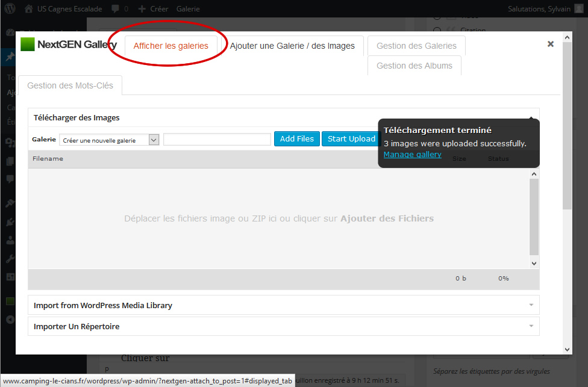Focus the new gallery name input field
Screen dimensions: 588x387
217,140
